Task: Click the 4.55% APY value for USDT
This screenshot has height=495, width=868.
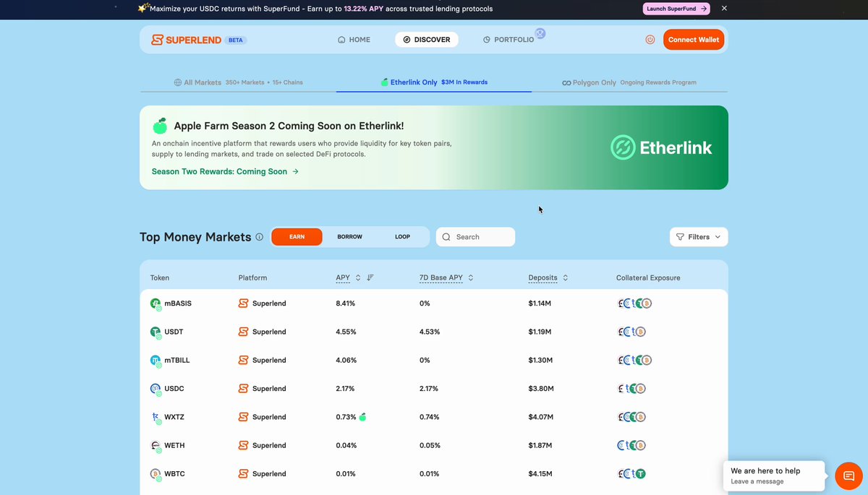Action: point(346,332)
